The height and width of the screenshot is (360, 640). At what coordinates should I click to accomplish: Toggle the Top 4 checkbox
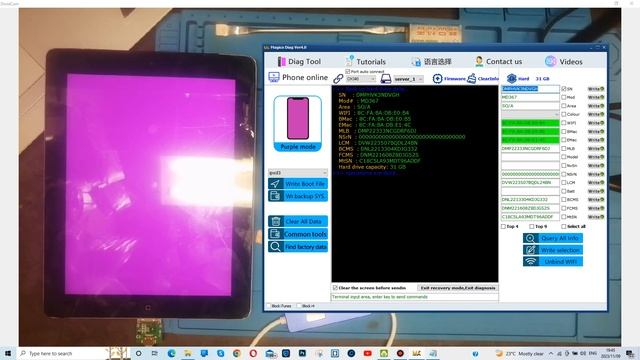tap(503, 226)
